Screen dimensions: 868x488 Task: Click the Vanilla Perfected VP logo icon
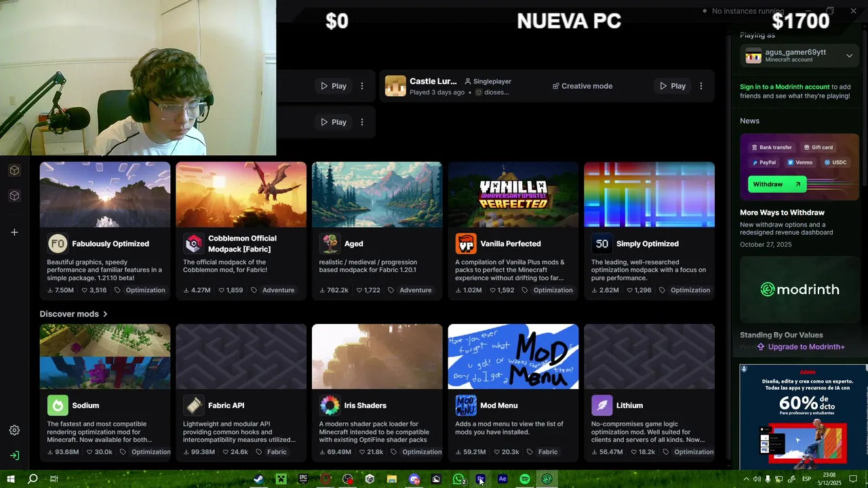[x=466, y=243]
